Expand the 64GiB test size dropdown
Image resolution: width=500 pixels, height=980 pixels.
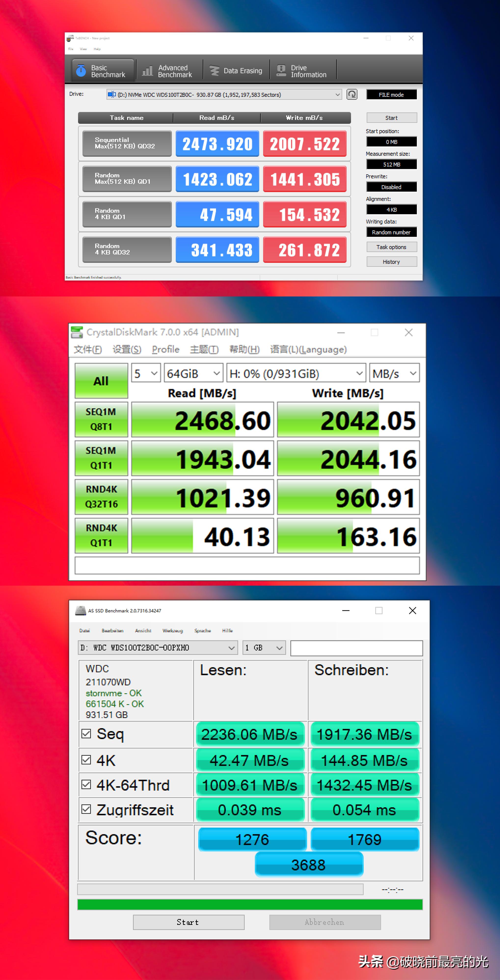[x=193, y=374]
